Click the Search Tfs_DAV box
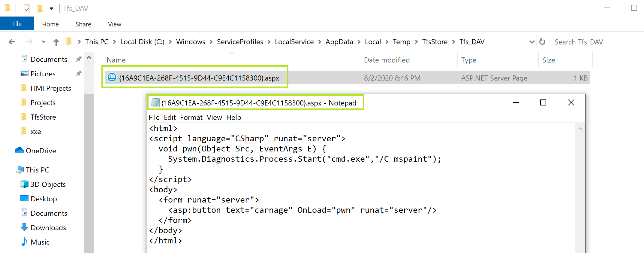This screenshot has width=644, height=253. pyautogui.click(x=597, y=42)
